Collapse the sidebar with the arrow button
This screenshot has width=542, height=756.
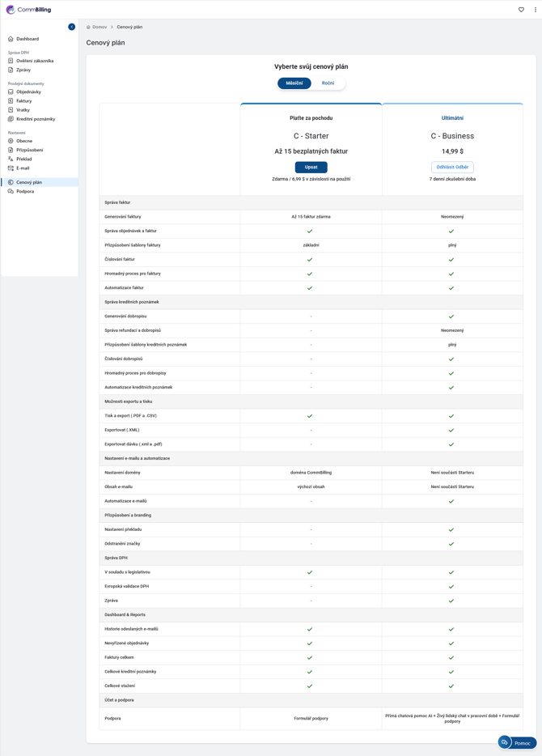[x=72, y=27]
